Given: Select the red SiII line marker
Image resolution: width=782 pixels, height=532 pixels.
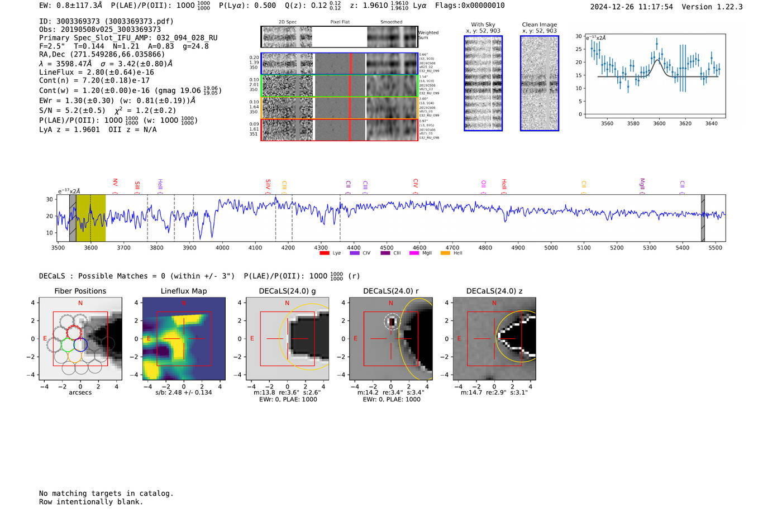Looking at the screenshot, I should click(137, 186).
